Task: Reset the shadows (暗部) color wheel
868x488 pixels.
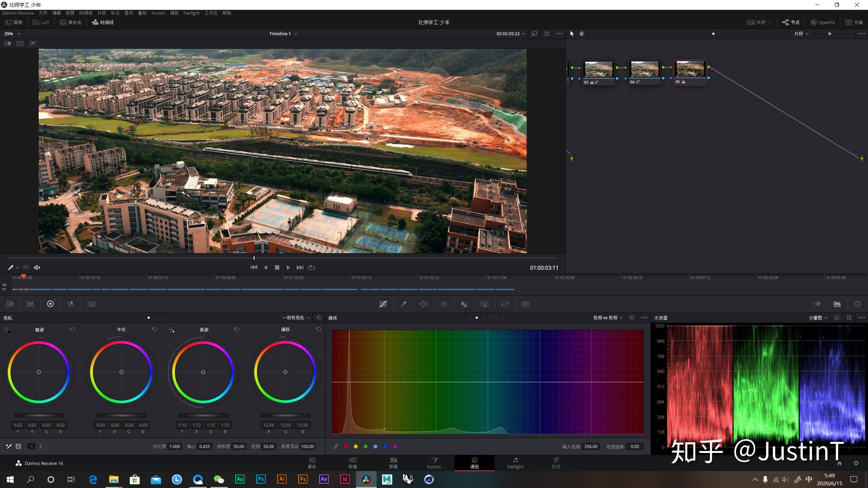Action: [x=72, y=329]
